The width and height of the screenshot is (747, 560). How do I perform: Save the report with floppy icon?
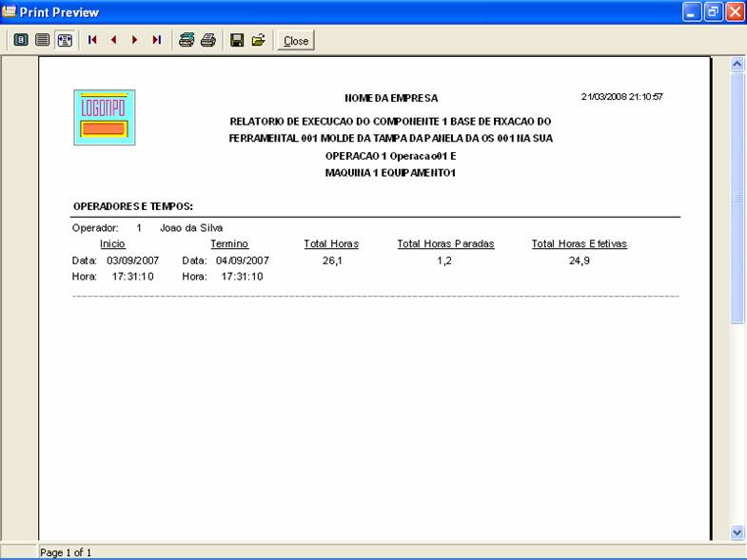point(237,40)
